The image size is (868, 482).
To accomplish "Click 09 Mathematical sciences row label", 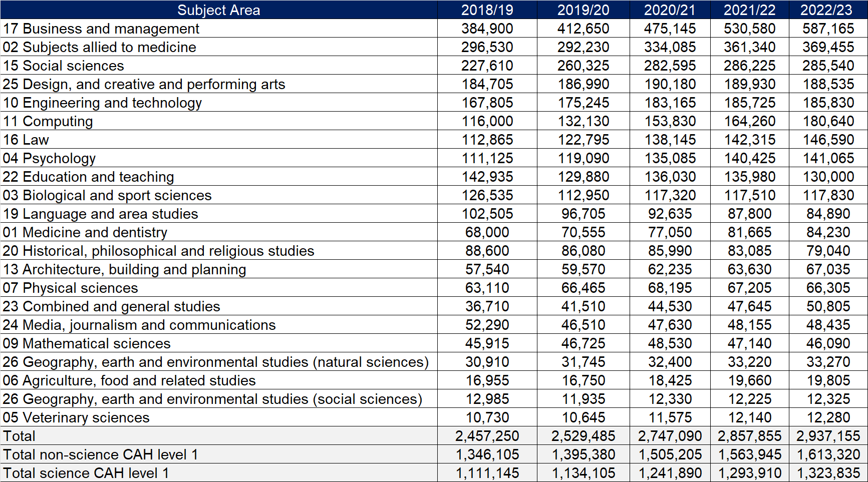I will [x=87, y=343].
